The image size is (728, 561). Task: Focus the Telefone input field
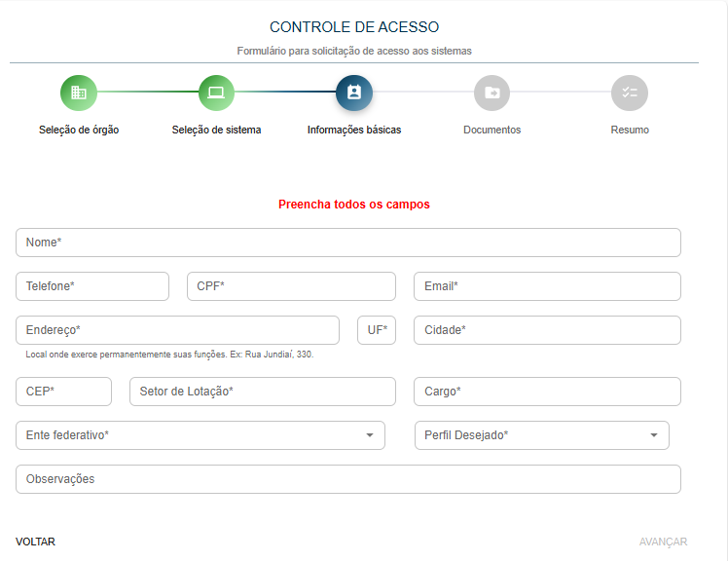(92, 286)
